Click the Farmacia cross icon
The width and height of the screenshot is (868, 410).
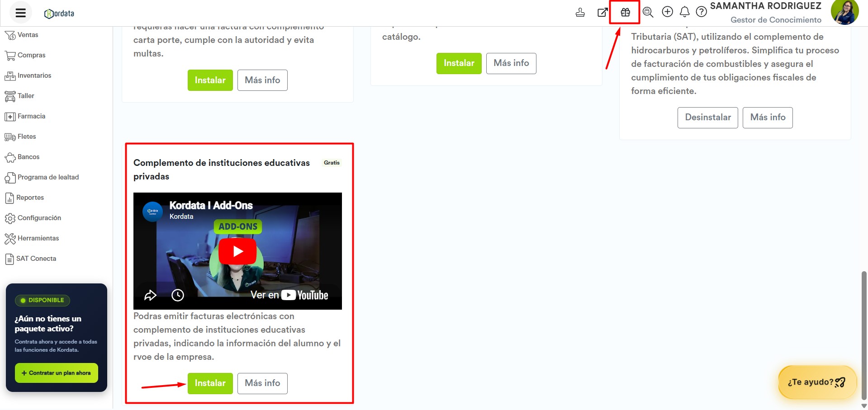(10, 117)
